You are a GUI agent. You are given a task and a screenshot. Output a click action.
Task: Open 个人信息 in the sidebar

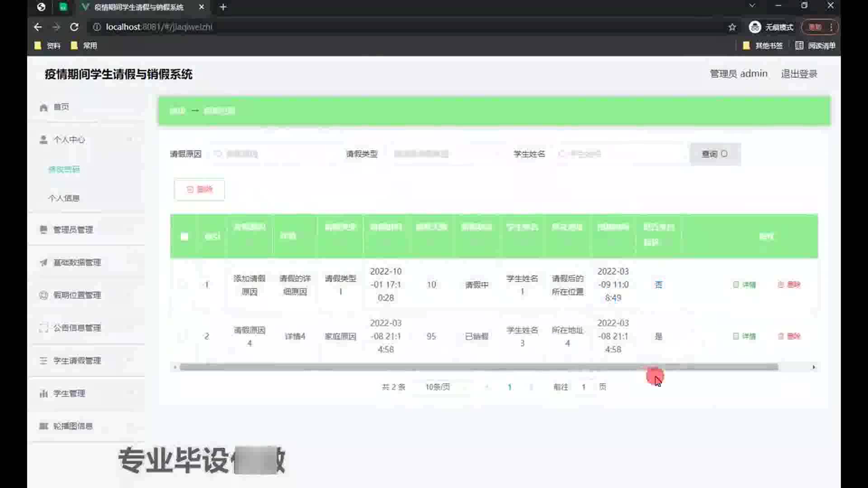tap(64, 198)
